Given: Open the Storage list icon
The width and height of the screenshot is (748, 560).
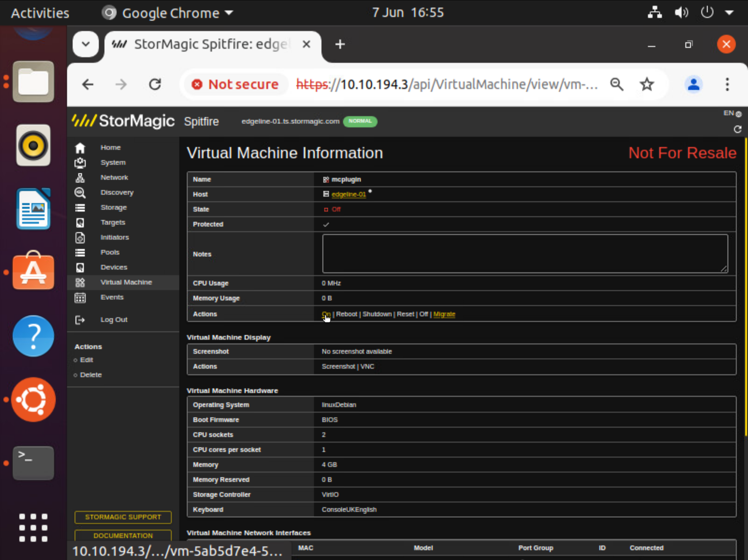Looking at the screenshot, I should coord(80,208).
